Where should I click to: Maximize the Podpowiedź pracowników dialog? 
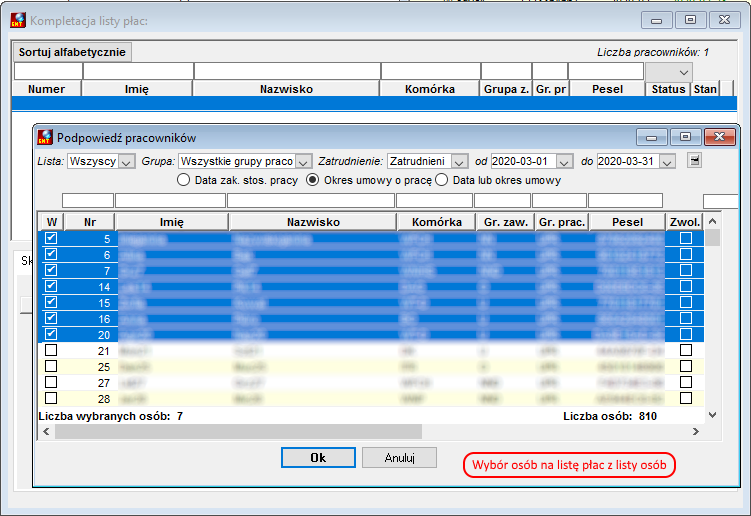[685, 137]
